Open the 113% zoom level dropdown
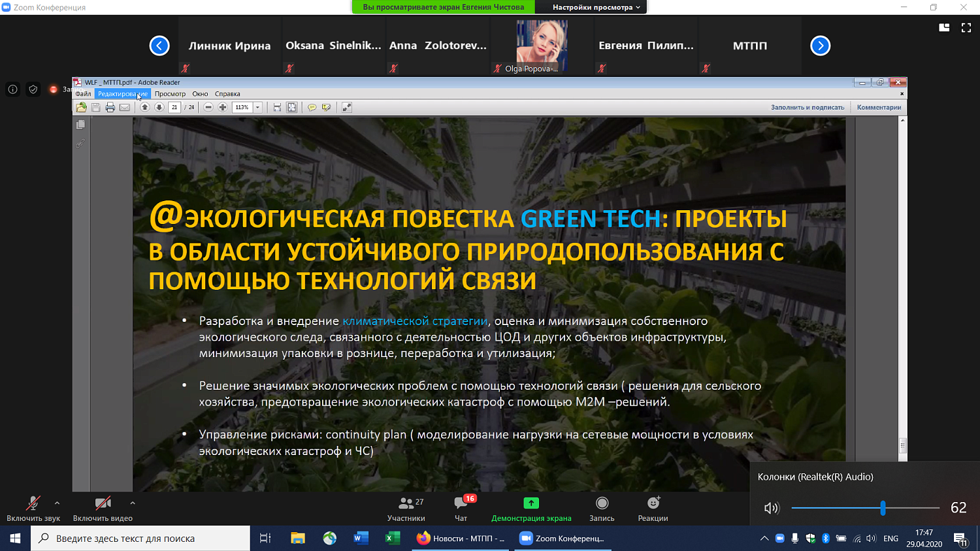The height and width of the screenshot is (551, 980). point(258,107)
